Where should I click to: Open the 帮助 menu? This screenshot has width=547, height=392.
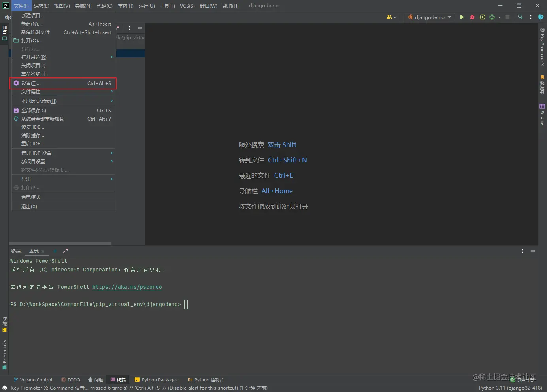pyautogui.click(x=230, y=6)
